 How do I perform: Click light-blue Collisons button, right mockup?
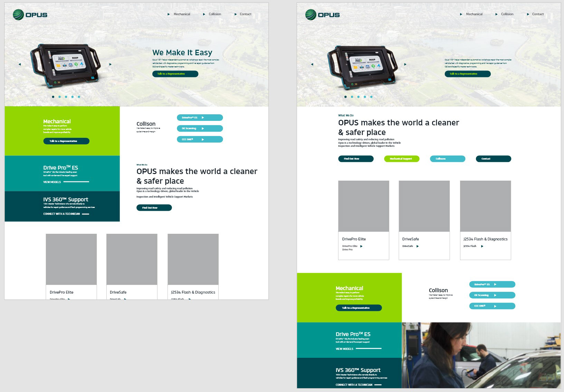click(x=448, y=159)
